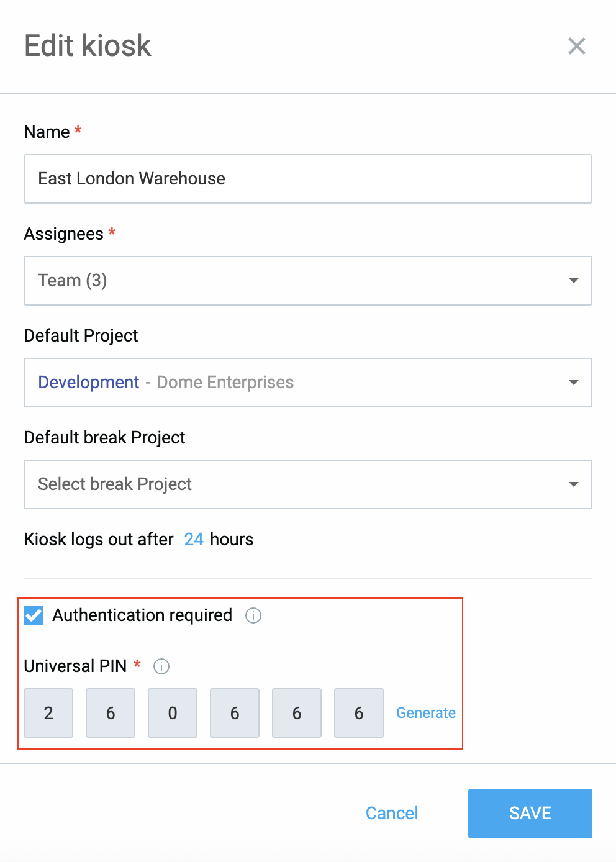Click the Cancel link

click(392, 813)
